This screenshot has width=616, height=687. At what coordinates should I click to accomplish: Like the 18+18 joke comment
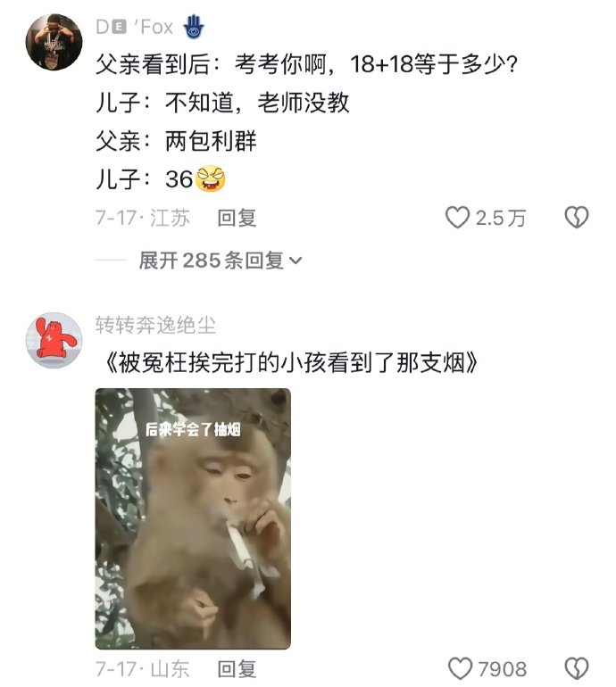pos(457,218)
